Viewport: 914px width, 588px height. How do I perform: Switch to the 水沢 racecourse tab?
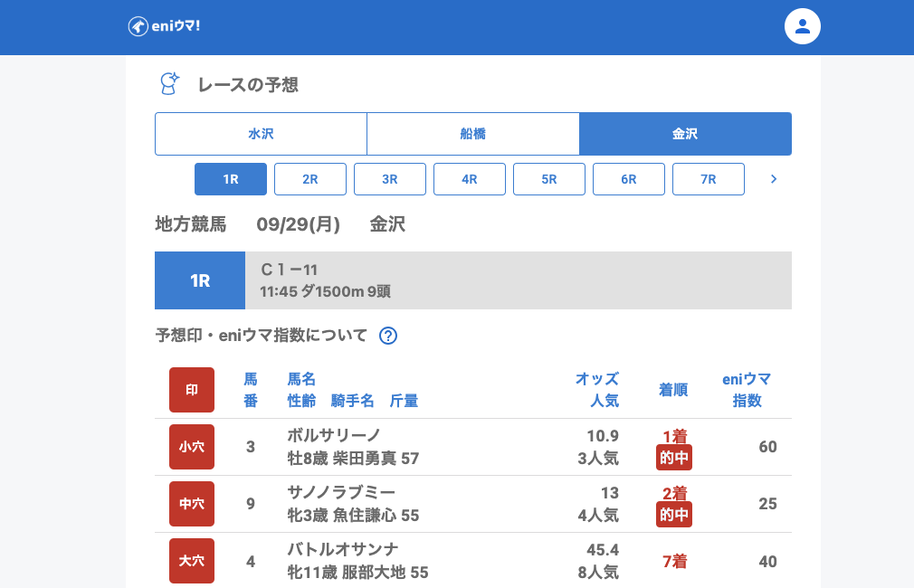click(x=261, y=134)
